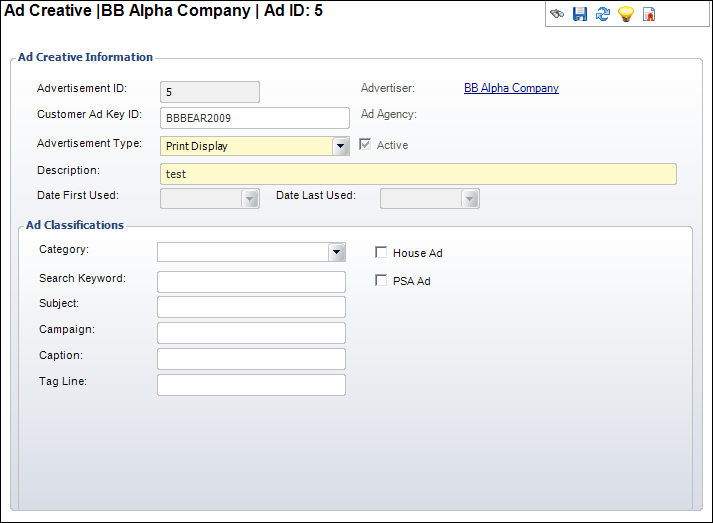
Task: Focus the Search Keyword input field
Action: (x=251, y=281)
